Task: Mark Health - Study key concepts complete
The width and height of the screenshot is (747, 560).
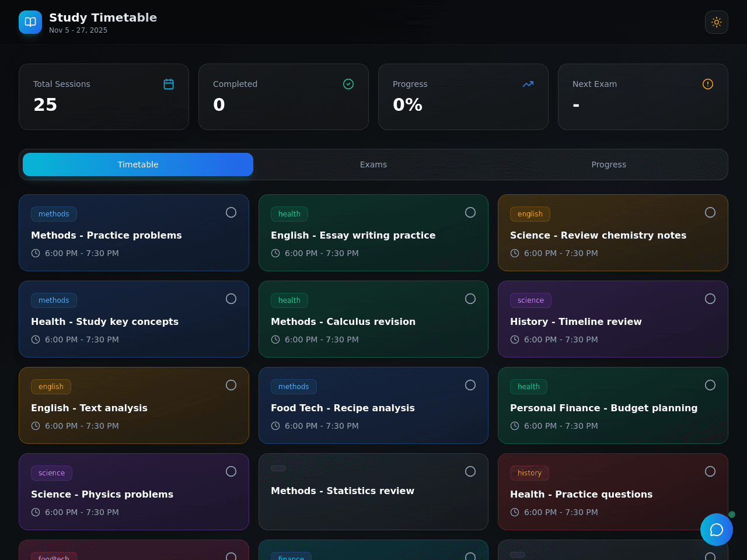Action: tap(231, 299)
